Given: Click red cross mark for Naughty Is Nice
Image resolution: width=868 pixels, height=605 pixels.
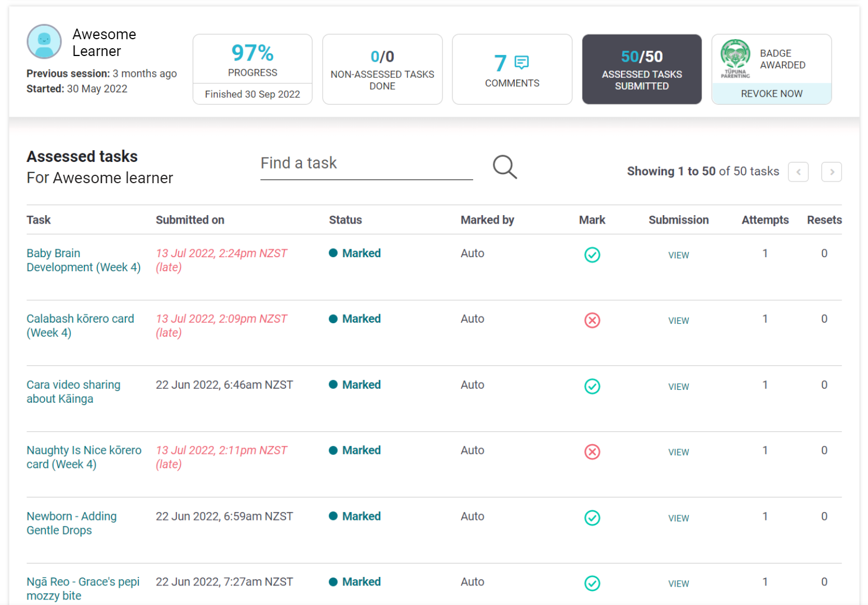Looking at the screenshot, I should click(592, 452).
